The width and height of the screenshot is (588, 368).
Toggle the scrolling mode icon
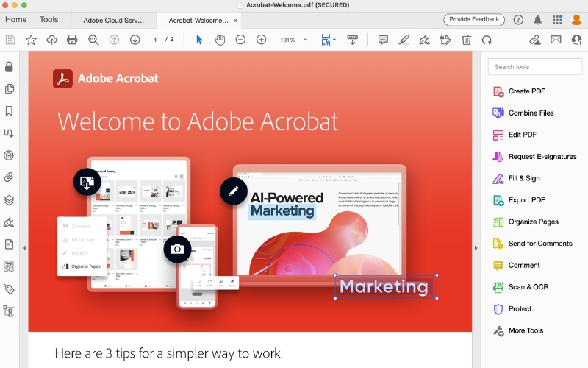[x=352, y=40]
